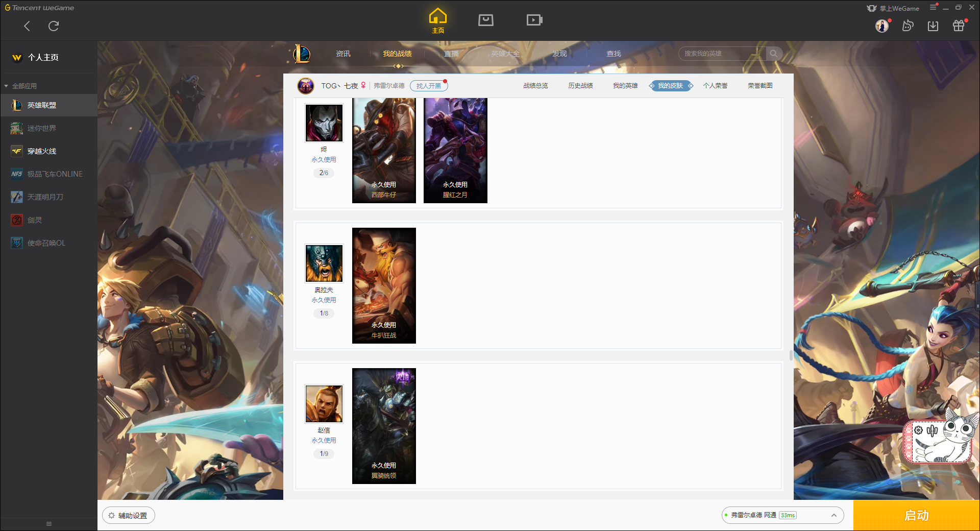
Task: Open the 查找 tab
Action: (614, 54)
